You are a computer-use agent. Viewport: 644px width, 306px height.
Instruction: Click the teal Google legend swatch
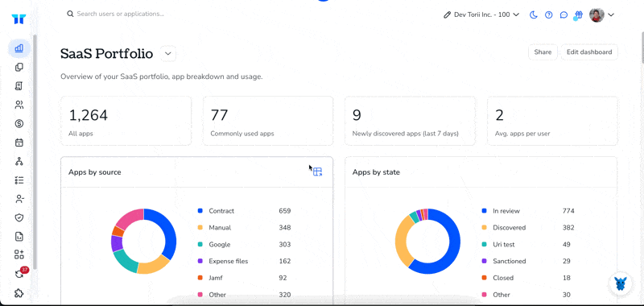pos(200,244)
